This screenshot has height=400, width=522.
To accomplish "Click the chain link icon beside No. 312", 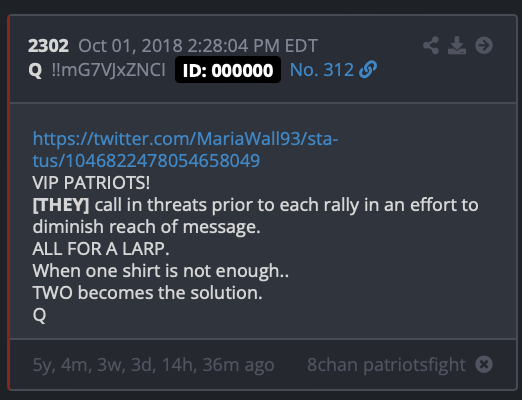I will pyautogui.click(x=368, y=70).
